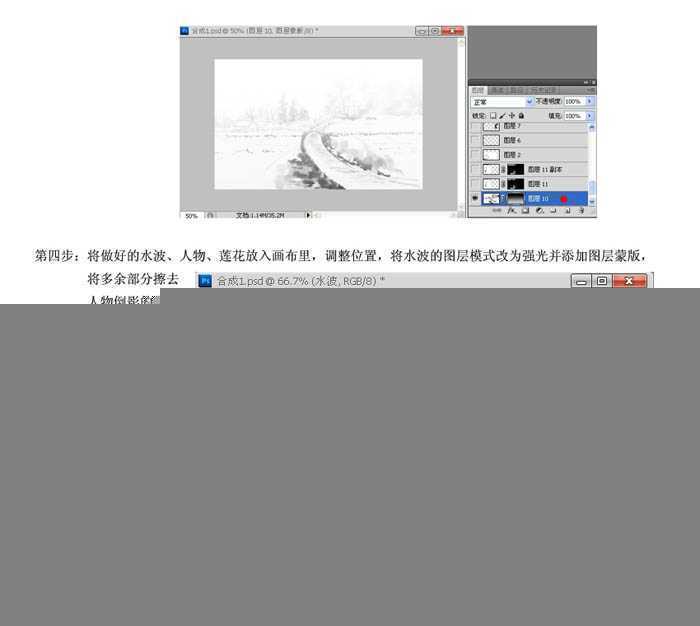
Task: Click the create new layer icon
Action: click(567, 211)
